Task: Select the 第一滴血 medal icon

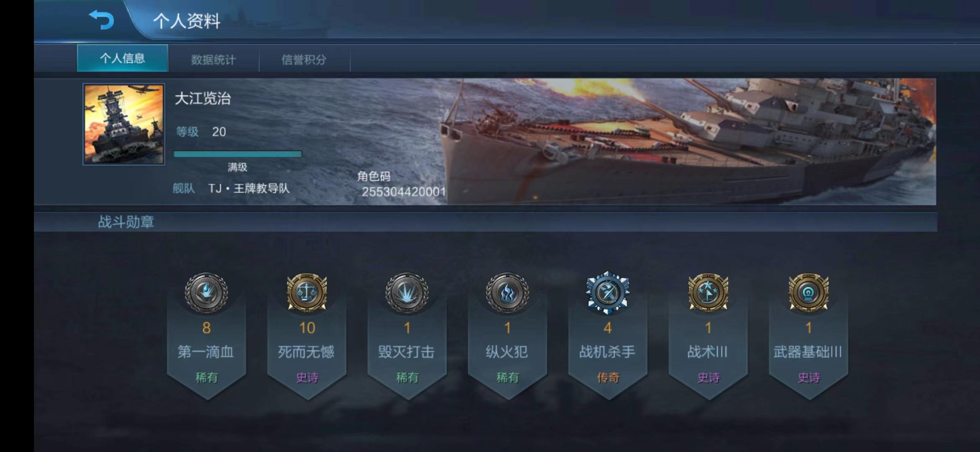Action: 206,293
